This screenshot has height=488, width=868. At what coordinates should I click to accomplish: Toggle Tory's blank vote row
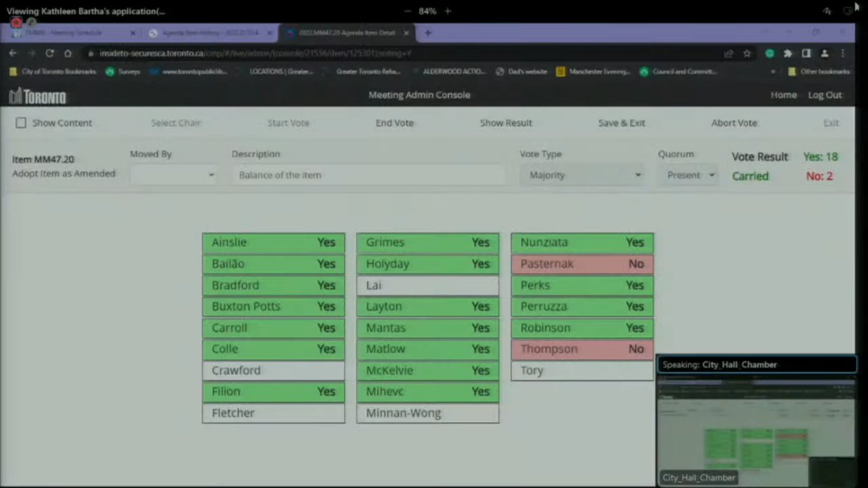coord(582,370)
